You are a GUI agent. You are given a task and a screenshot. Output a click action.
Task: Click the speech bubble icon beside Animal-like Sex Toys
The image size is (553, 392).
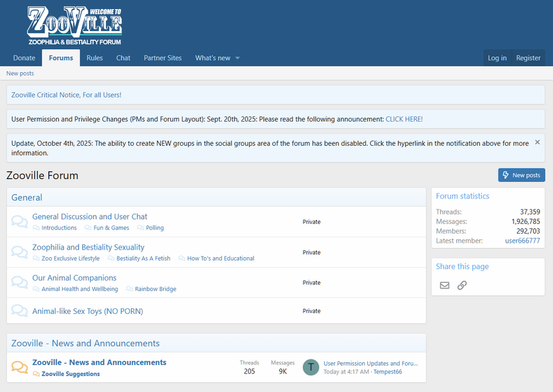pyautogui.click(x=19, y=310)
